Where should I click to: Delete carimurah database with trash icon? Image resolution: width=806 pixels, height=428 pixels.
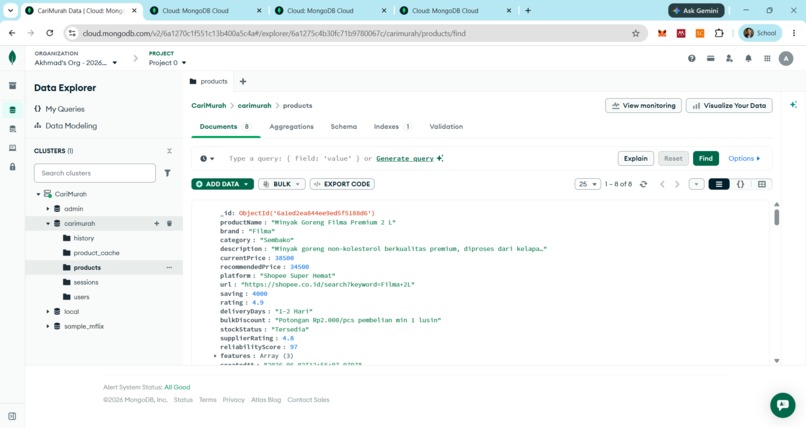tap(170, 224)
